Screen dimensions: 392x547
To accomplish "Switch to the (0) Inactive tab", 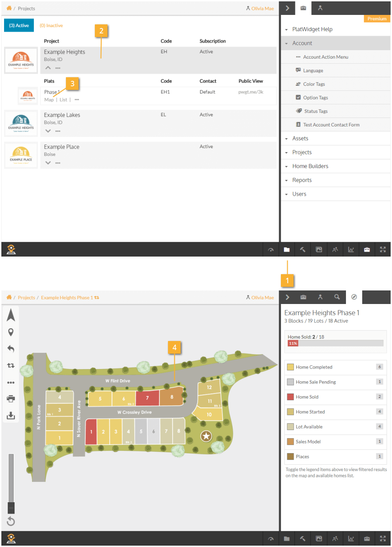I will [51, 26].
